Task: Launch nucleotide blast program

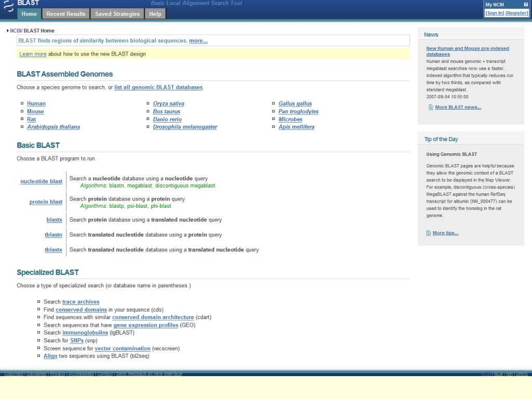Action: (42, 181)
